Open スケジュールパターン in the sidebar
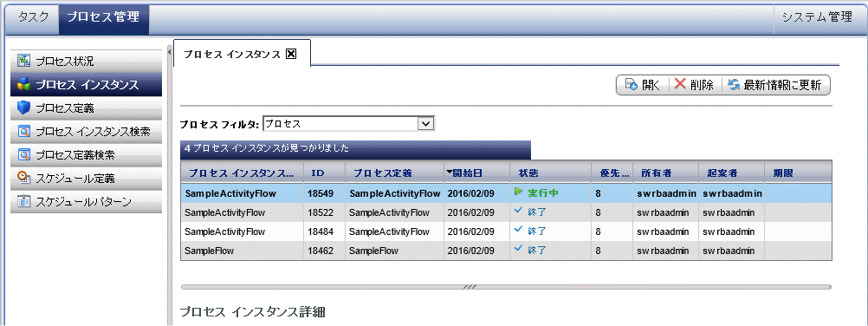The height and width of the screenshot is (326, 868). click(87, 201)
